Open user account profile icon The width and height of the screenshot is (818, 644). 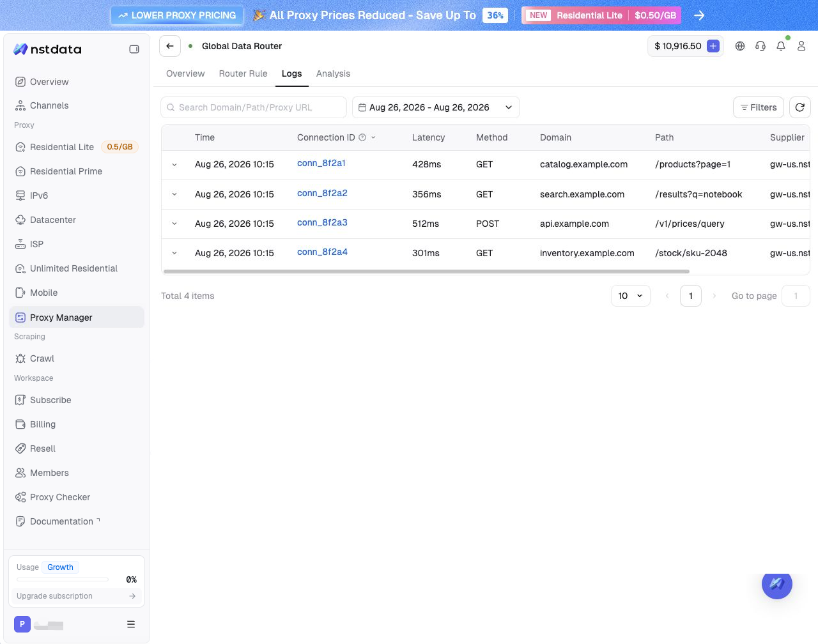point(801,46)
